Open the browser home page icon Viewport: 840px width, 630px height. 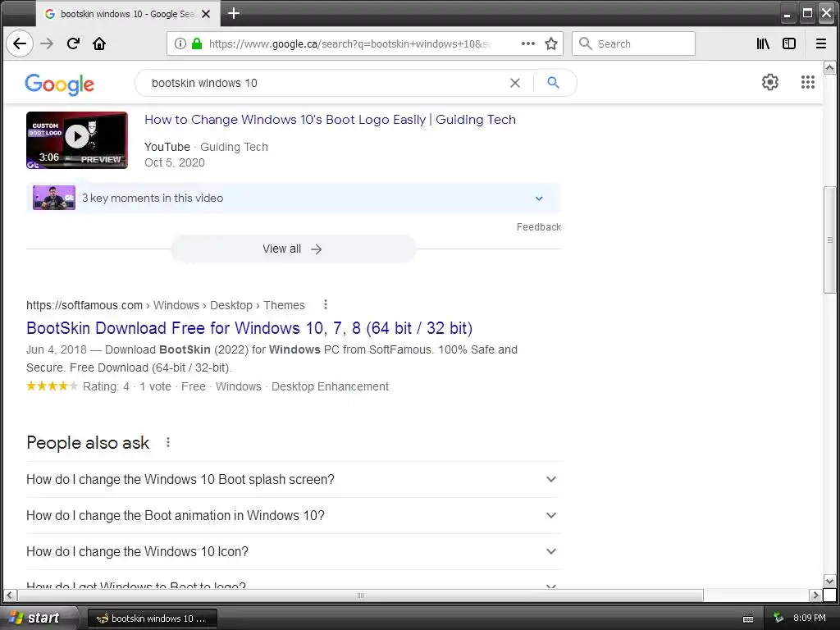click(x=99, y=44)
